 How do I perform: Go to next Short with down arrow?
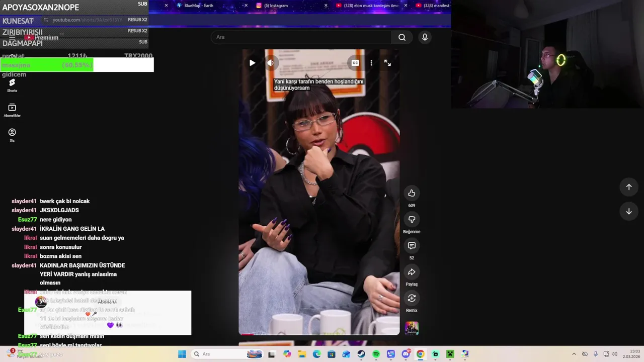628,211
